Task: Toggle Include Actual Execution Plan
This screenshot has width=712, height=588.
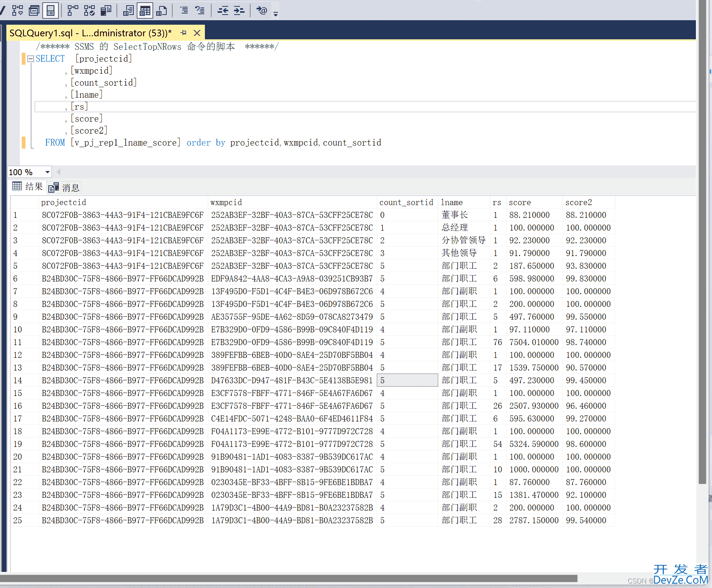Action: (73, 10)
